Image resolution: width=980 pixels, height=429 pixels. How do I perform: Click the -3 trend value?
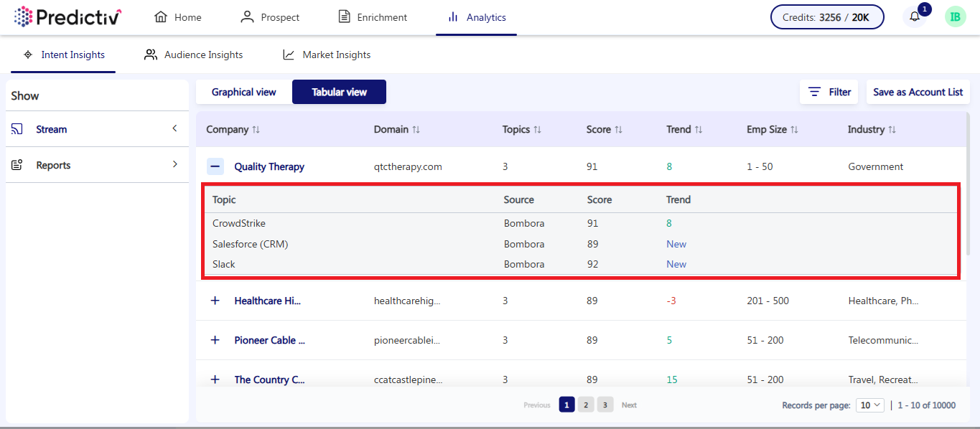[671, 301]
